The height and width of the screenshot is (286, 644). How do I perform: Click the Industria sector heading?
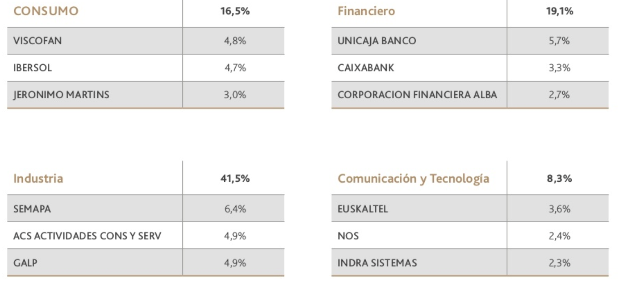click(x=38, y=178)
